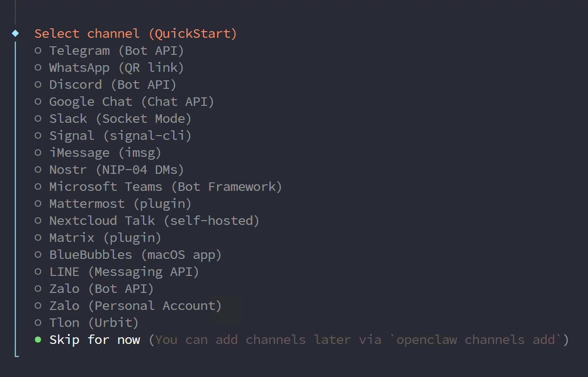Select Zalo (Personal Account)
The height and width of the screenshot is (377, 588).
[x=135, y=305]
